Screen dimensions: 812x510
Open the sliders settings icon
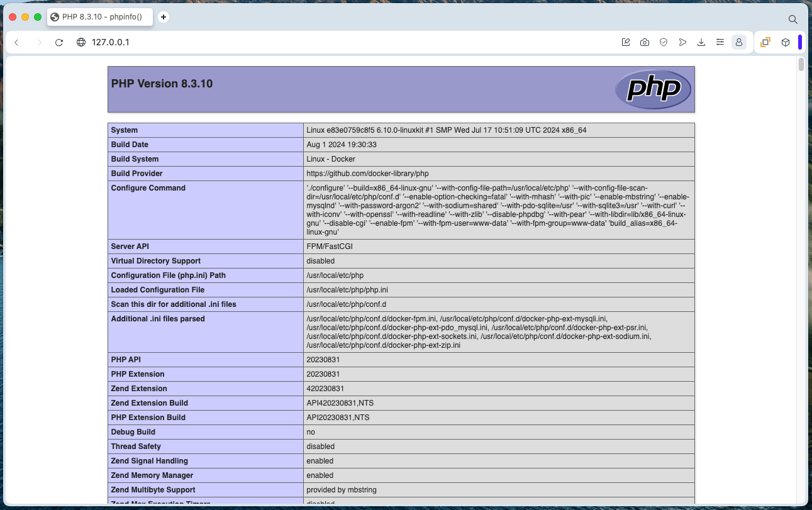click(720, 42)
